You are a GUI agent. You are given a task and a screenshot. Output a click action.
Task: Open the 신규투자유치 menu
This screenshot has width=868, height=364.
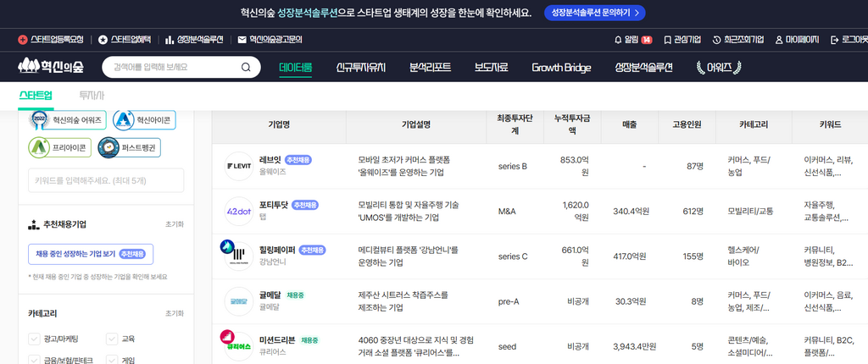(x=360, y=68)
